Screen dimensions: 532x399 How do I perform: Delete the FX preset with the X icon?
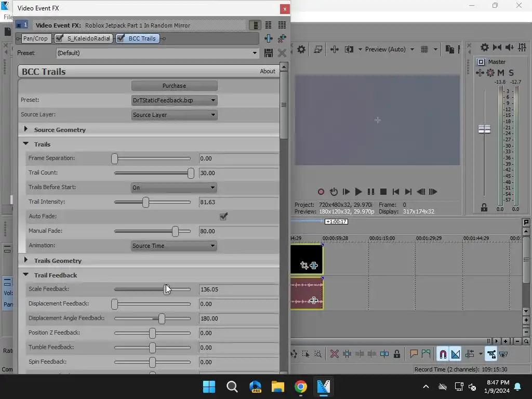(282, 53)
